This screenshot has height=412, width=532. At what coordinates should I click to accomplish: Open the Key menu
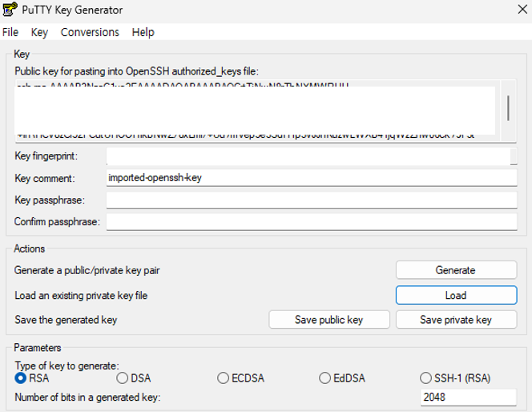[39, 32]
